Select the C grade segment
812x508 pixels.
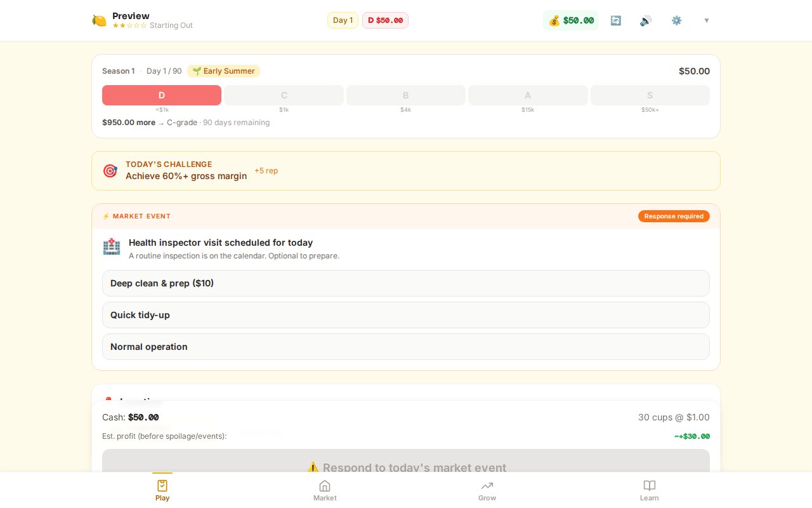tap(284, 95)
